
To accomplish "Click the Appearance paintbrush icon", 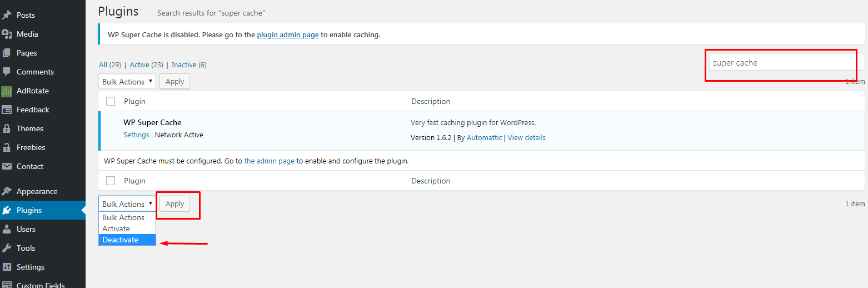I will (x=7, y=191).
